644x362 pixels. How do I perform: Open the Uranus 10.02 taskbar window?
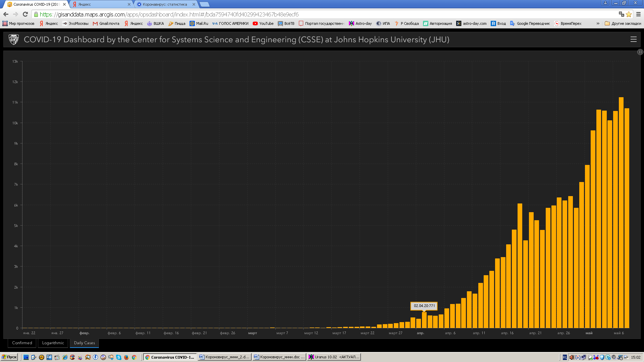334,357
